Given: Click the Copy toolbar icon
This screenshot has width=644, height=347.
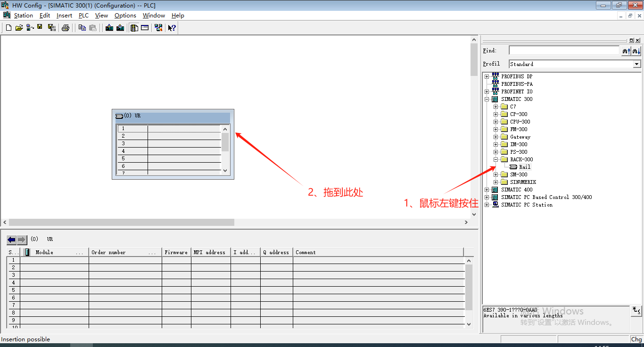Looking at the screenshot, I should (x=82, y=28).
